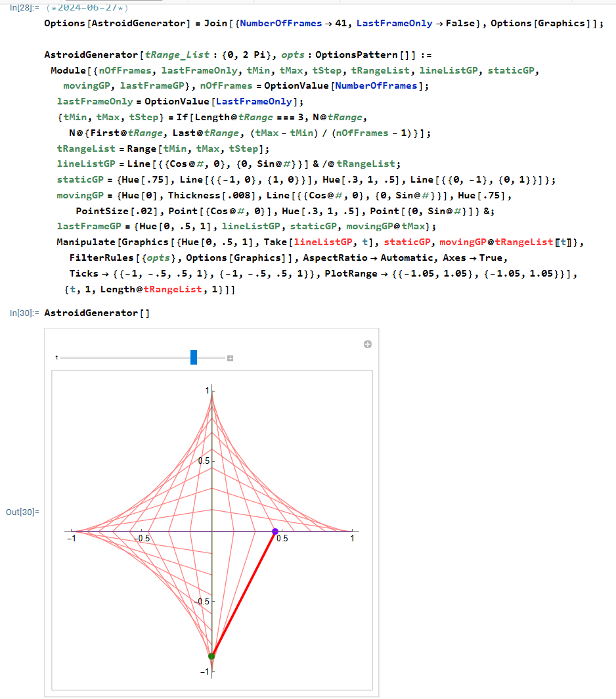Click the thick red moving line segment
Image resolution: width=616 pixels, height=699 pixels.
(244, 594)
